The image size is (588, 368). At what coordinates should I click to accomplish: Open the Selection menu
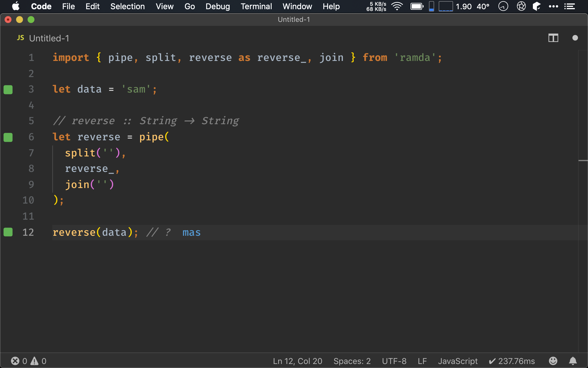pyautogui.click(x=127, y=6)
